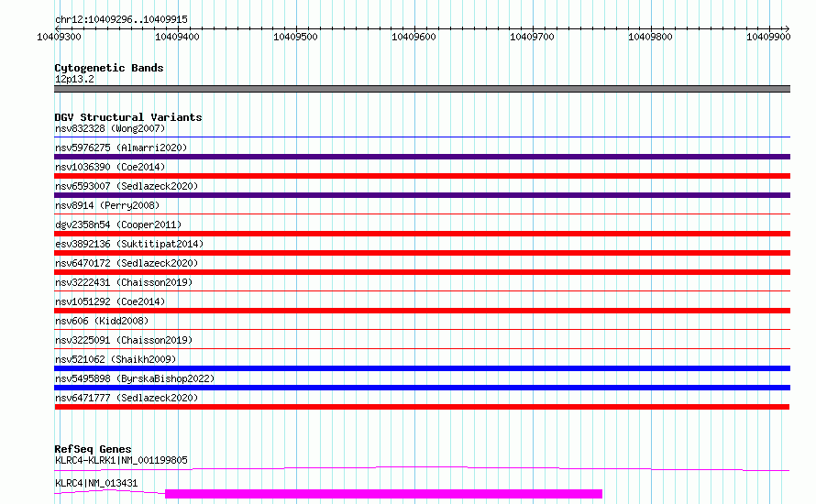The height and width of the screenshot is (504, 816).
Task: Select gene label KLRC4|NM_013431
Action: [96, 483]
